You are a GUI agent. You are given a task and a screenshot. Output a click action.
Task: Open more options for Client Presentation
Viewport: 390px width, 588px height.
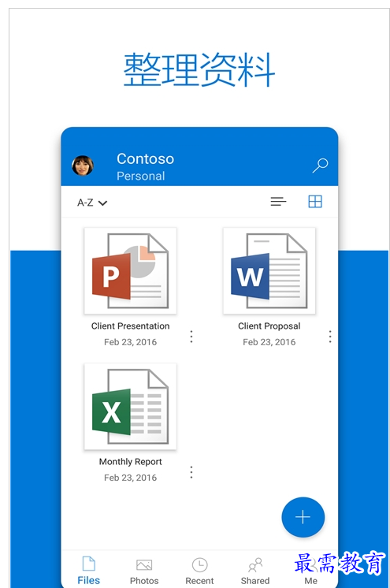coord(191,337)
